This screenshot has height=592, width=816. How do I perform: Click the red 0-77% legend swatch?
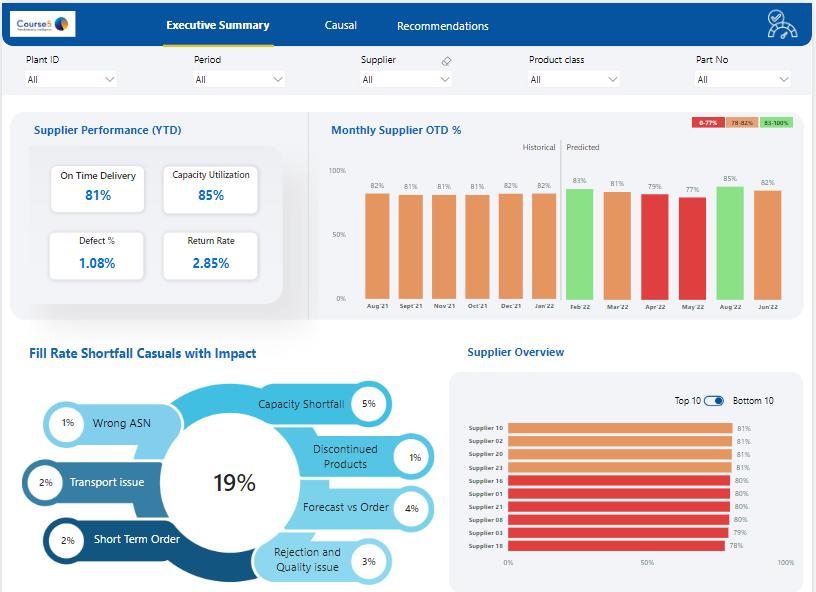coord(708,123)
